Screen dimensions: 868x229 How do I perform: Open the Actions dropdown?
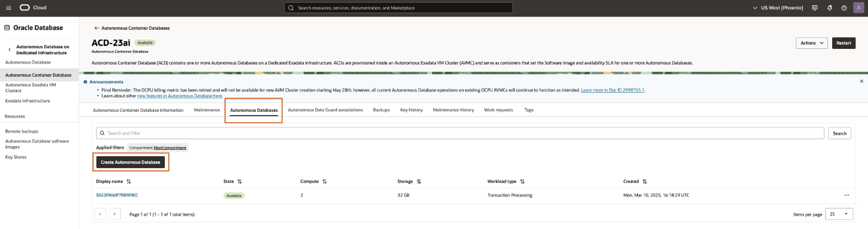tap(812, 43)
